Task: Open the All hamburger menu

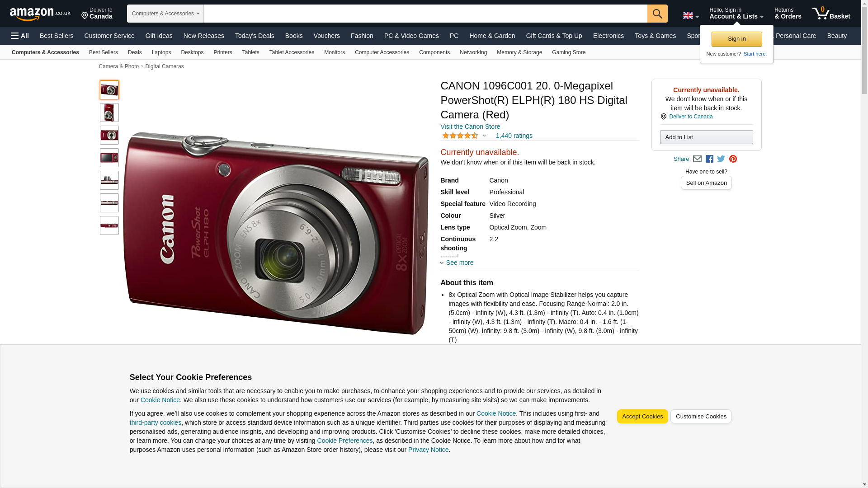Action: tap(20, 36)
